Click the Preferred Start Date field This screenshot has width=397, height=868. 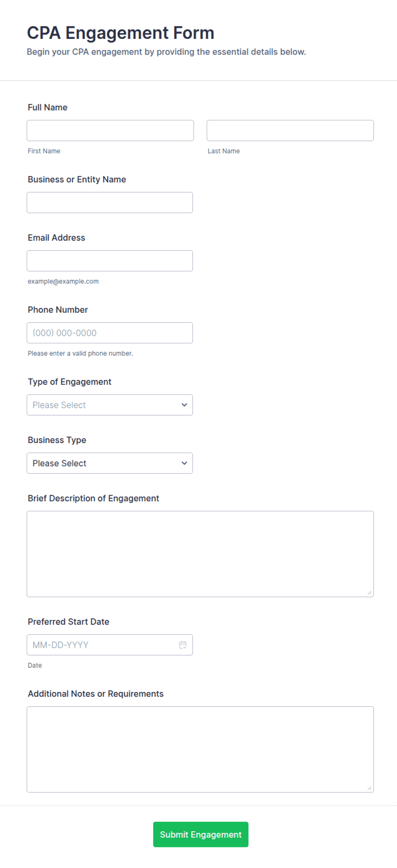(x=110, y=645)
